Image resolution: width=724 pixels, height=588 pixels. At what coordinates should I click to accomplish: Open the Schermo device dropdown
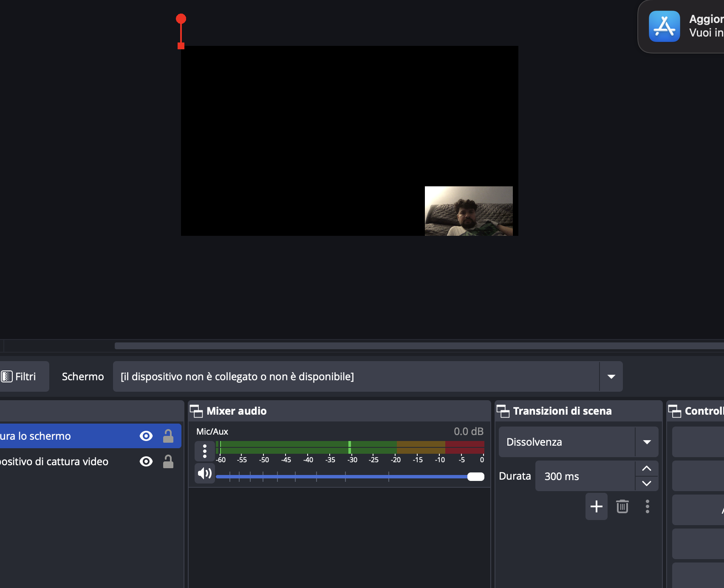611,376
